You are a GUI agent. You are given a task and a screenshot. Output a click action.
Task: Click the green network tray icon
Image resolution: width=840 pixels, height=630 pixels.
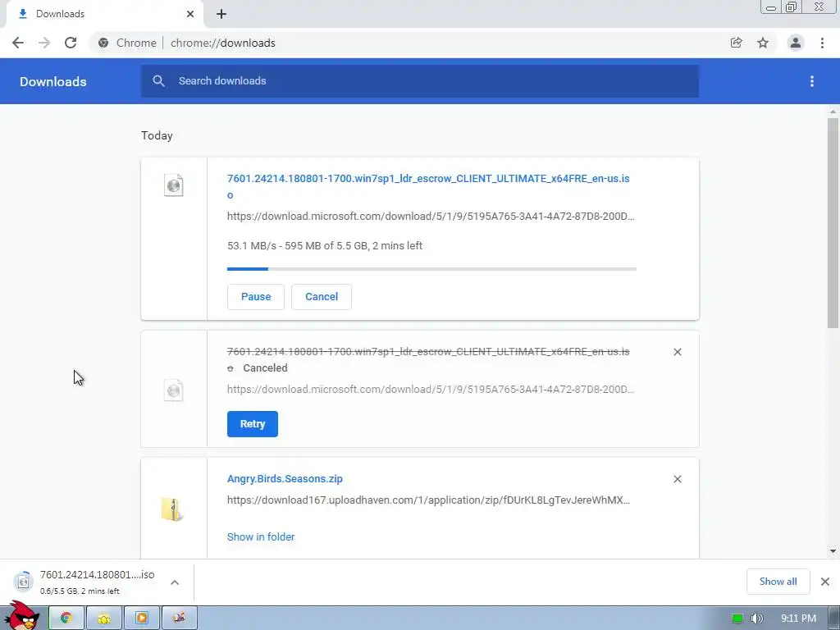point(737,619)
